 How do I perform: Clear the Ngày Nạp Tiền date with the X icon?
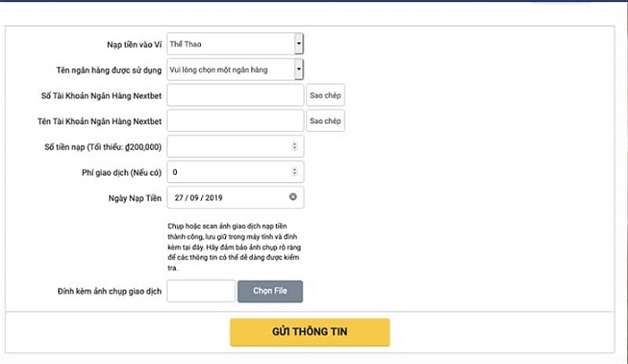point(293,196)
